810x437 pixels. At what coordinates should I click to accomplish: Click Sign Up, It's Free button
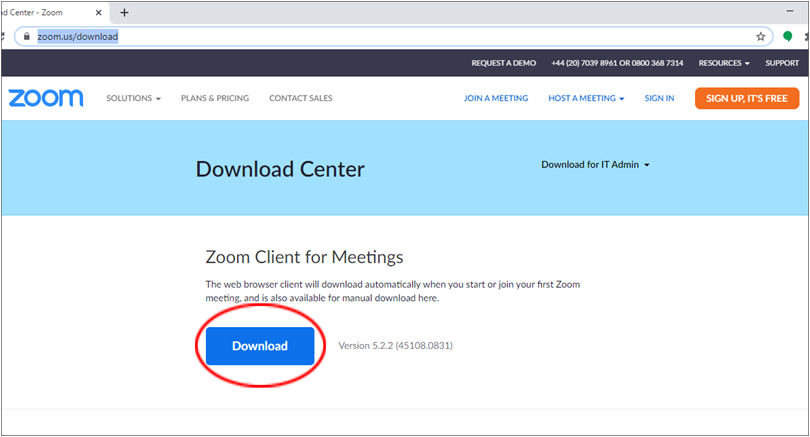[747, 98]
